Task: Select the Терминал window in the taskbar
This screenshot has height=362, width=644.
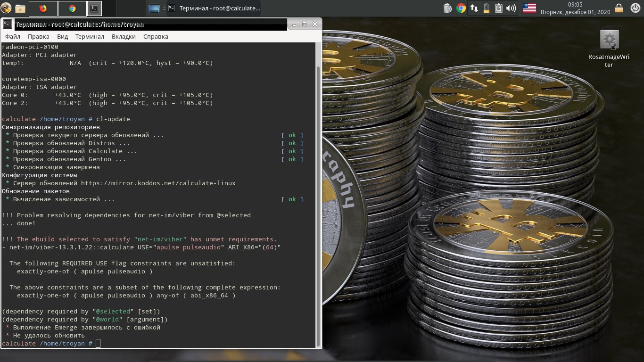Action: coord(214,8)
